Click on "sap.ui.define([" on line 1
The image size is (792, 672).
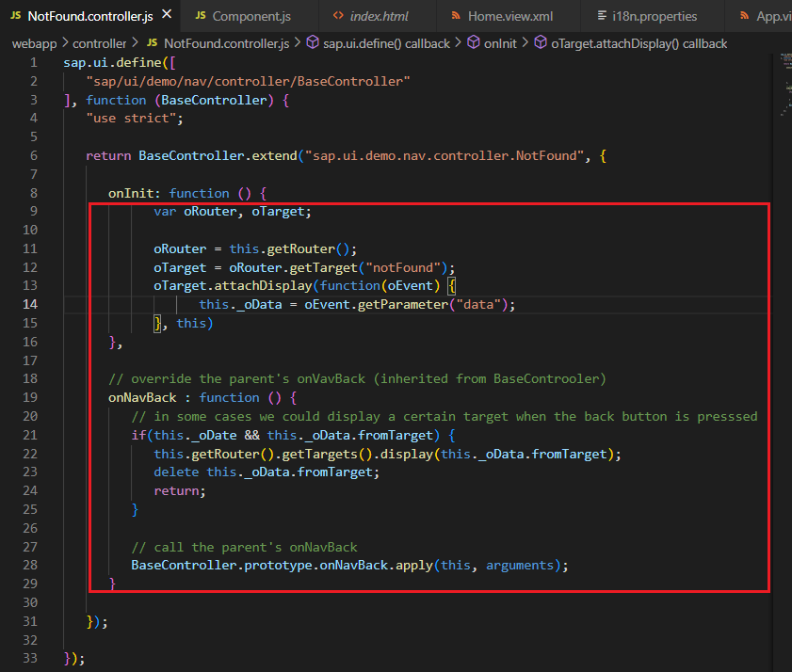120,63
